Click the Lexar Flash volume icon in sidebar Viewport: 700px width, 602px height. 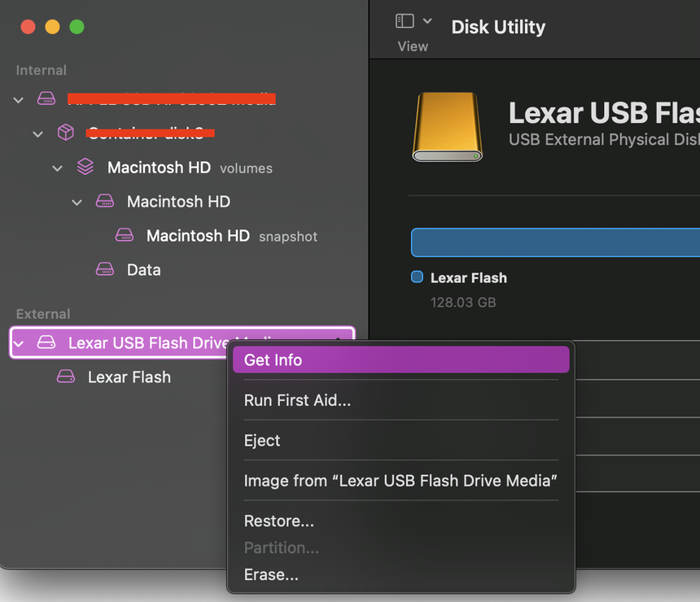point(66,377)
